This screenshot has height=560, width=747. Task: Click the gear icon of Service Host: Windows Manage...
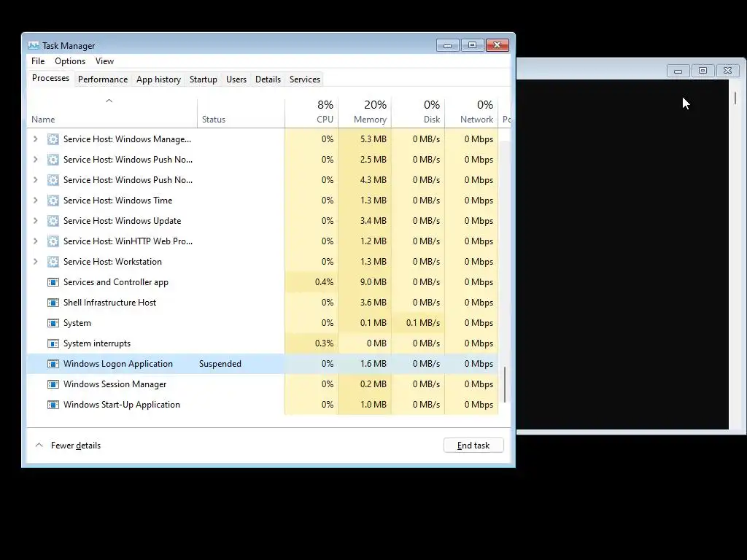coord(53,139)
